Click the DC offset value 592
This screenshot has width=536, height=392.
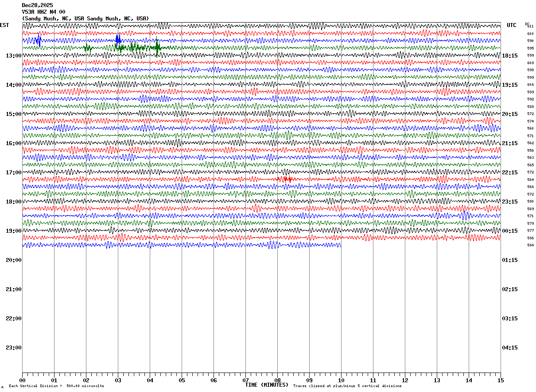click(x=530, y=99)
